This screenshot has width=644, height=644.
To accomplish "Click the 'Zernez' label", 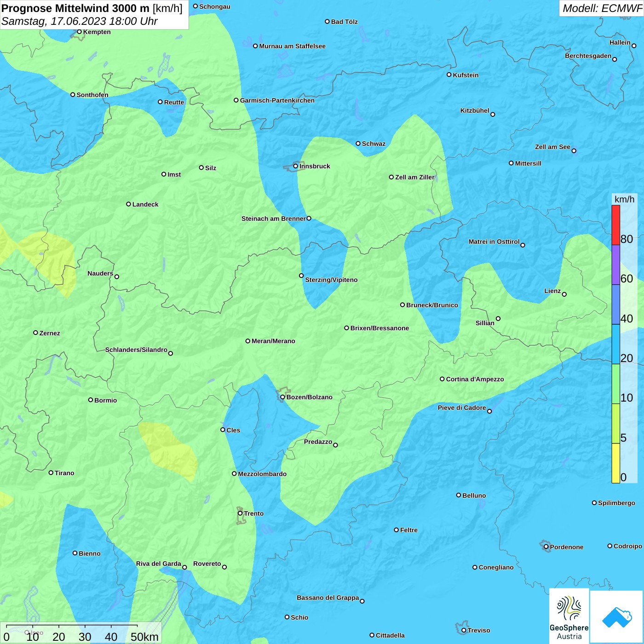I will [50, 333].
